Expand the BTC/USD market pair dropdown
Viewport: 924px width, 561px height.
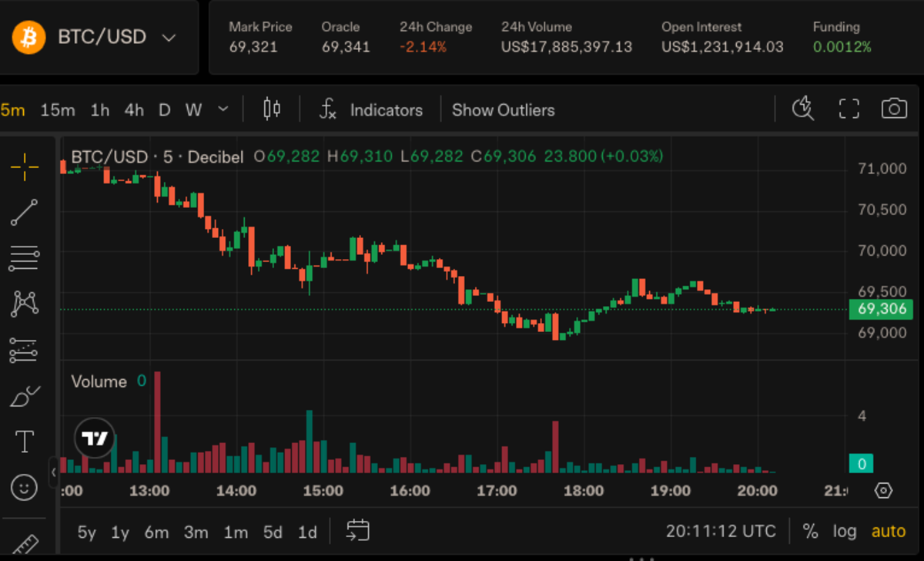(169, 38)
